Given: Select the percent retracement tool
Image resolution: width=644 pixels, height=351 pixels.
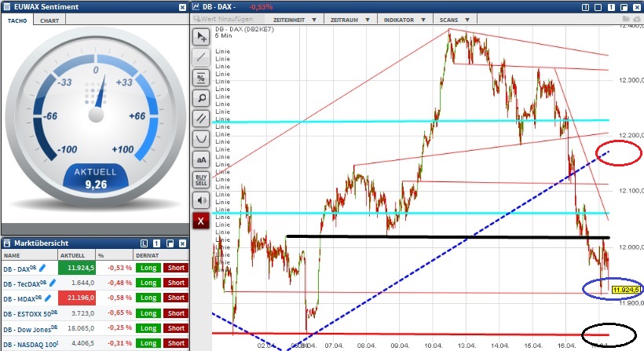Looking at the screenshot, I should (x=201, y=78).
